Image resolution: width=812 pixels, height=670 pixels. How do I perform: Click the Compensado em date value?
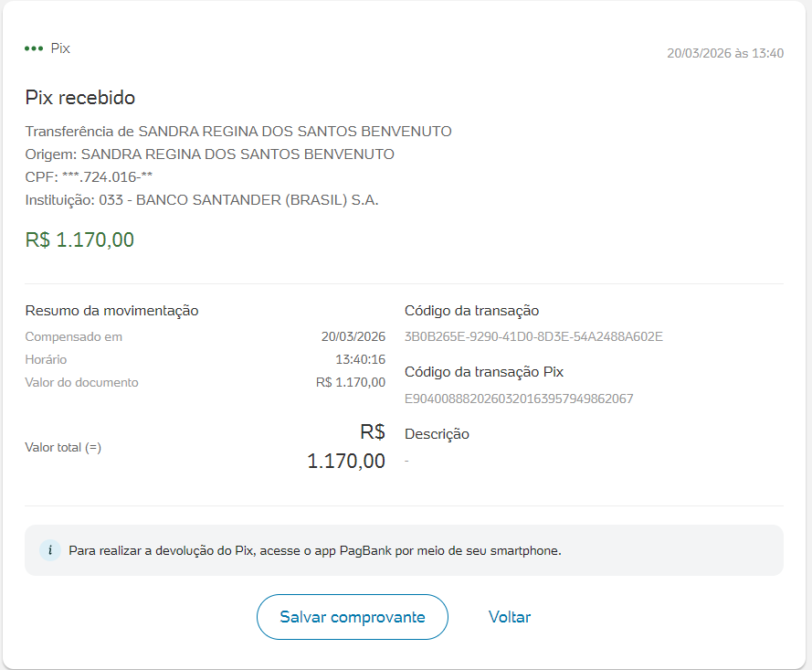[353, 336]
